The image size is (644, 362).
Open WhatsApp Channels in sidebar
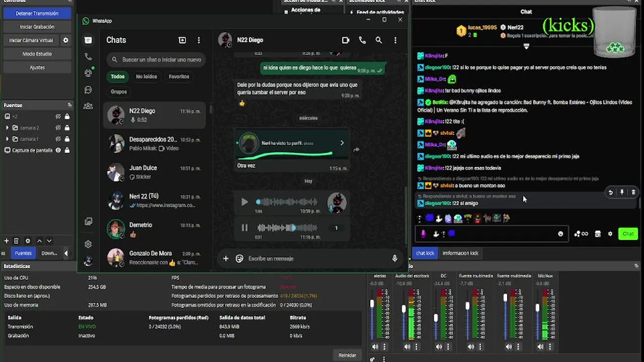coord(88,90)
